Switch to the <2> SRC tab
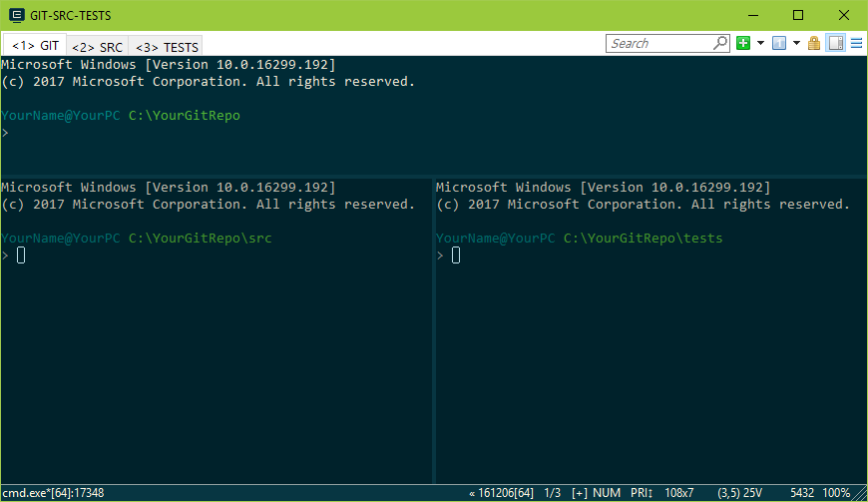This screenshot has width=868, height=502. point(97,47)
